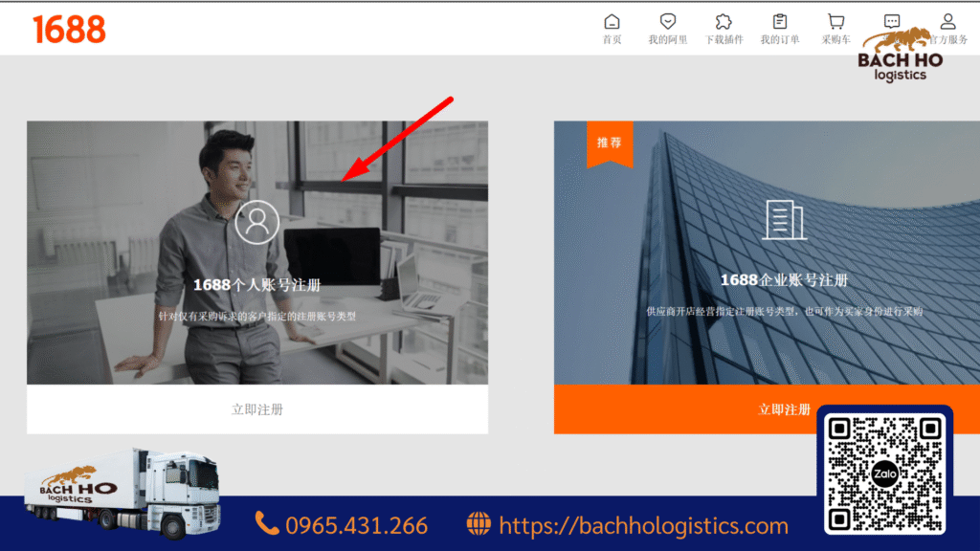The height and width of the screenshot is (551, 980).
Task: Open 我的订单 clipboard icon
Action: click(x=780, y=22)
